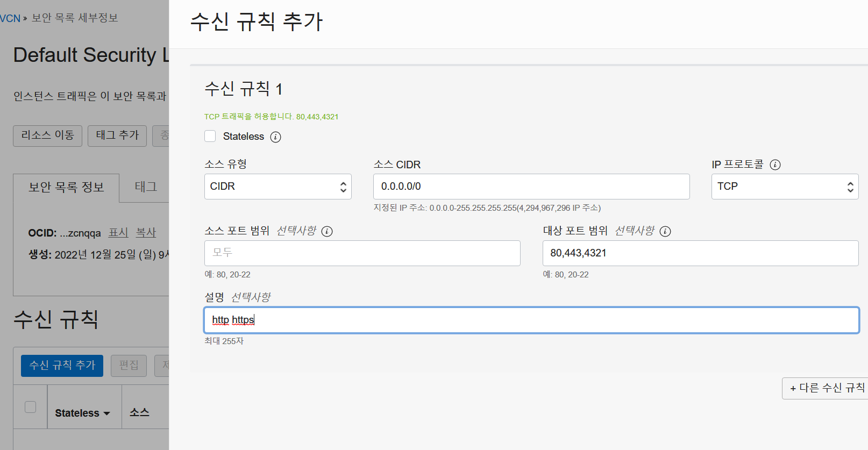Open the Stateless info icon
The height and width of the screenshot is (450, 868).
[275, 137]
